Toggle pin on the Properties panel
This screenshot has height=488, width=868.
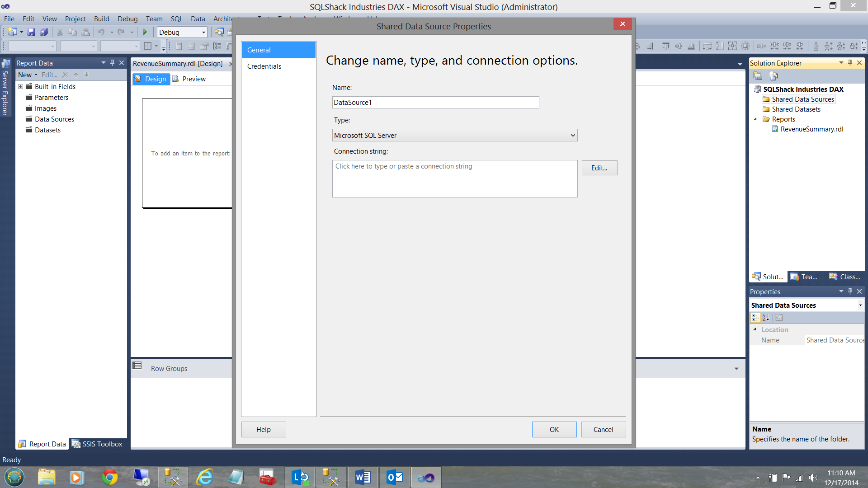click(850, 291)
